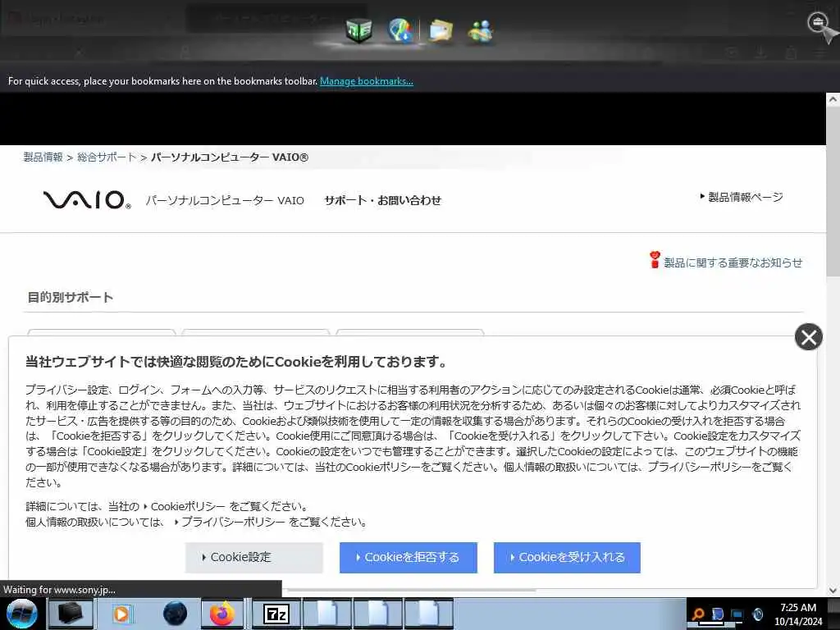
Task: Open the clock showing 7:25 AM
Action: (798, 614)
